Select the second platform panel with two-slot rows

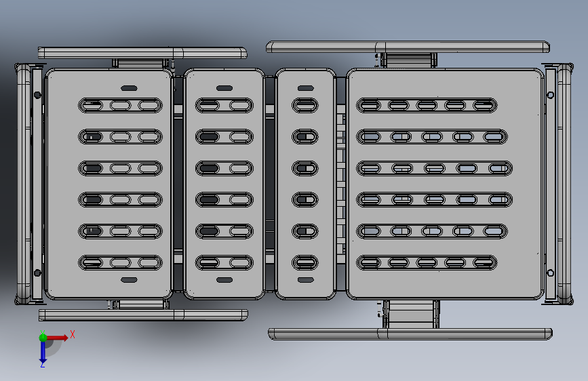point(224,184)
